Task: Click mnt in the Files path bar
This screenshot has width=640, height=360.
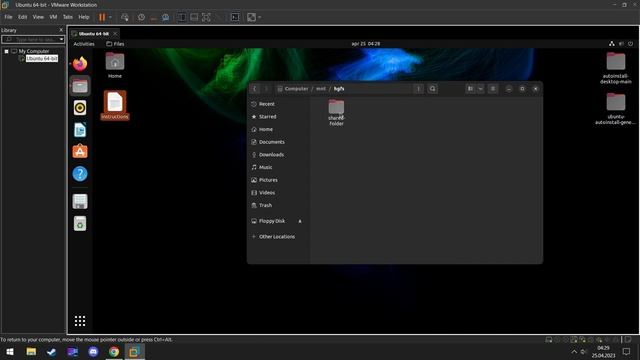Action: pos(321,89)
